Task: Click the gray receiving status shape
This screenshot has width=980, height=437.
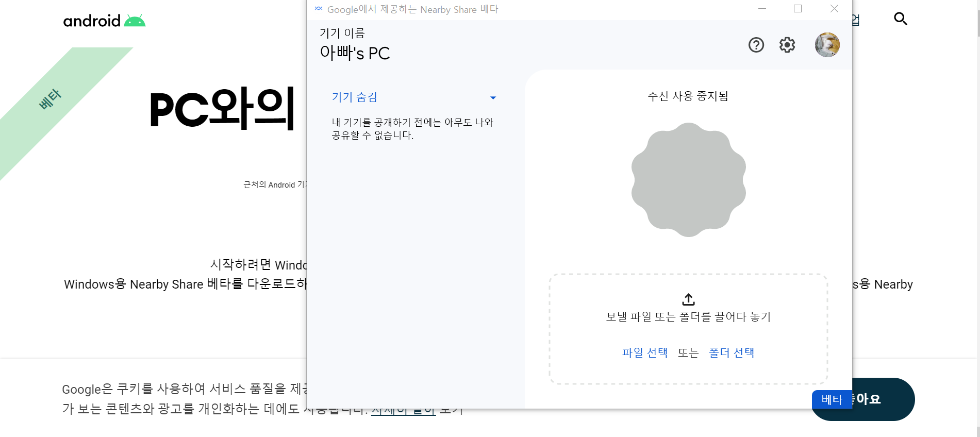Action: pyautogui.click(x=688, y=179)
